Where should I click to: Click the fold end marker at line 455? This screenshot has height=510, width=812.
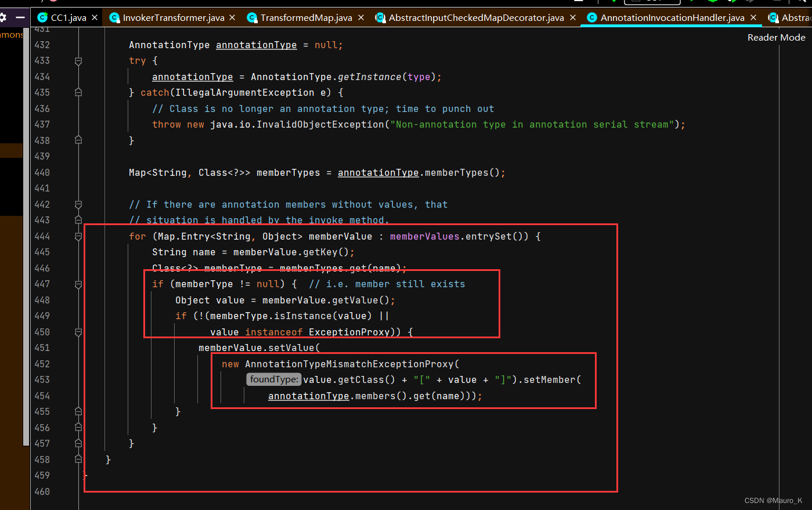click(x=78, y=412)
